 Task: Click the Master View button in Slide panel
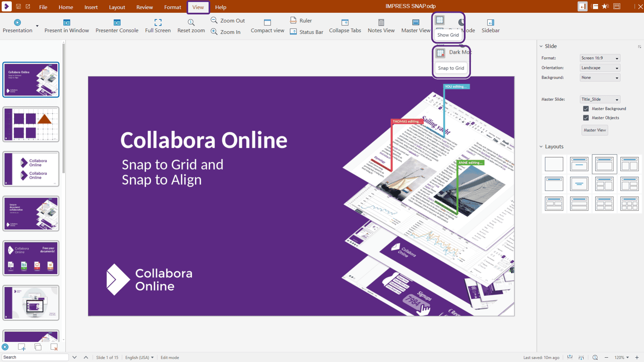594,130
